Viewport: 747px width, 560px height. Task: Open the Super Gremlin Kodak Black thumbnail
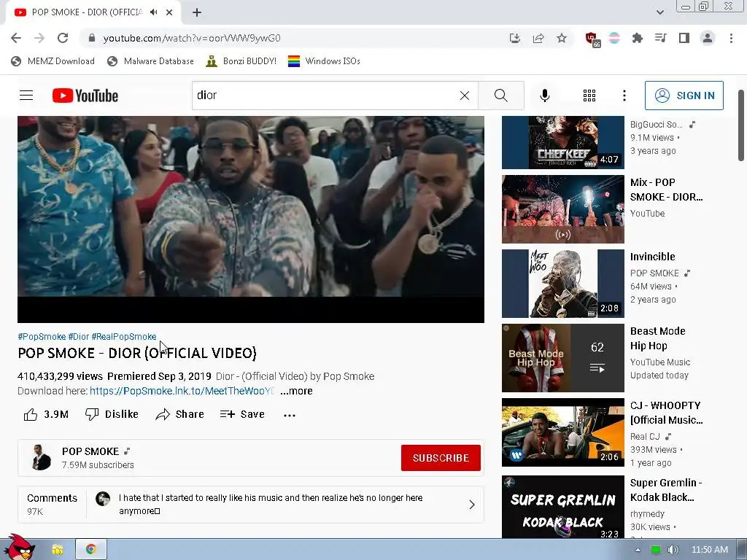[562, 507]
